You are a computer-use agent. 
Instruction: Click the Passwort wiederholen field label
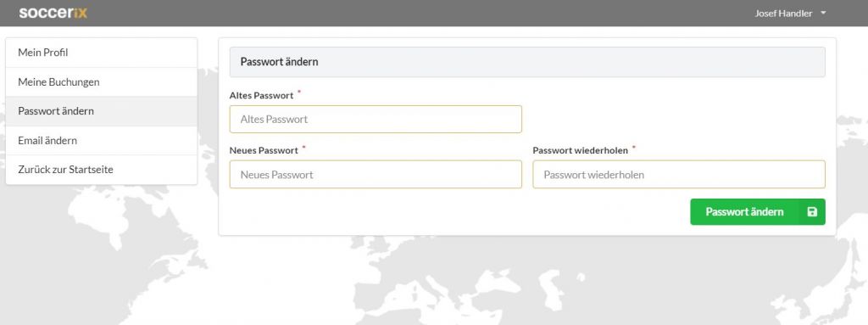[580, 150]
